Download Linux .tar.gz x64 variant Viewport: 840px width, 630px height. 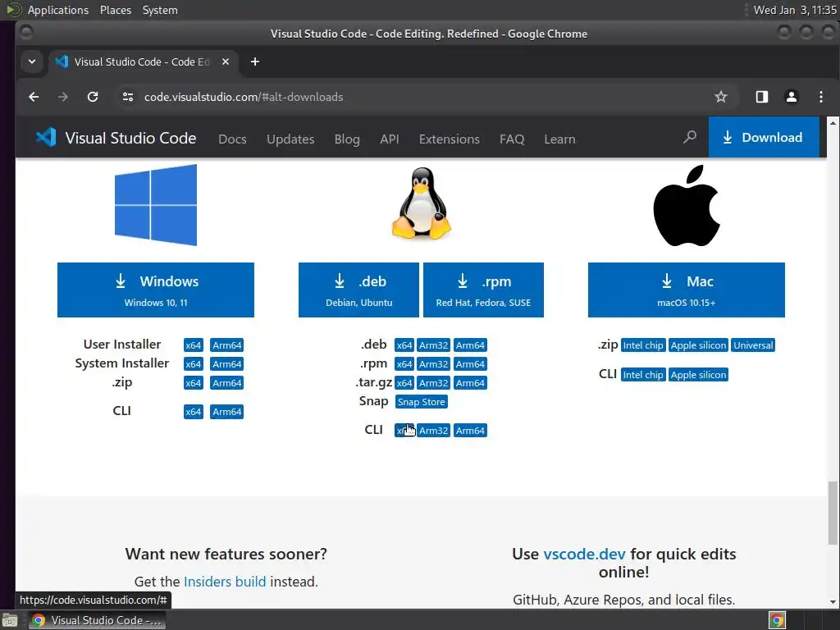(x=404, y=383)
